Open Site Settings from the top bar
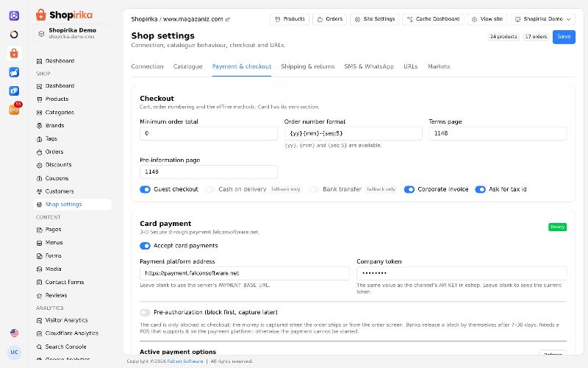 (375, 19)
